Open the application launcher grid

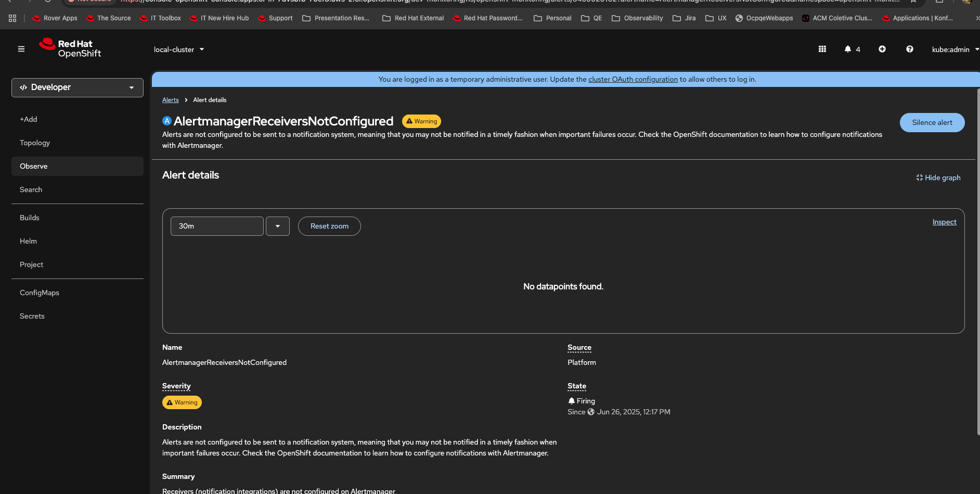click(822, 49)
